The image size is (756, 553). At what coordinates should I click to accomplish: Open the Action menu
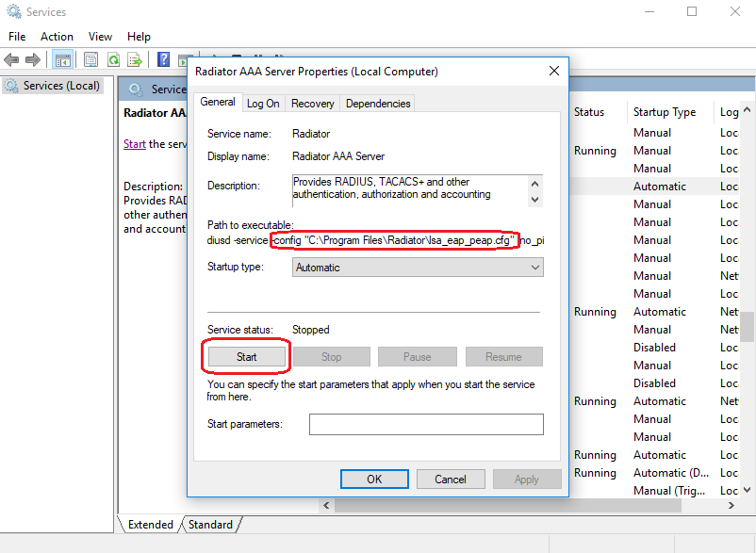(x=57, y=37)
